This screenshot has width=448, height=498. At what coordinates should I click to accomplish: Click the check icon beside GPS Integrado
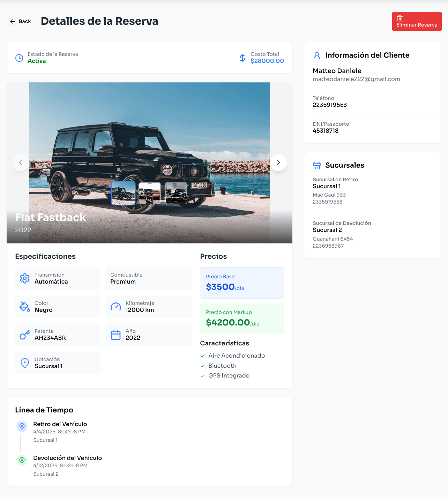[203, 376]
